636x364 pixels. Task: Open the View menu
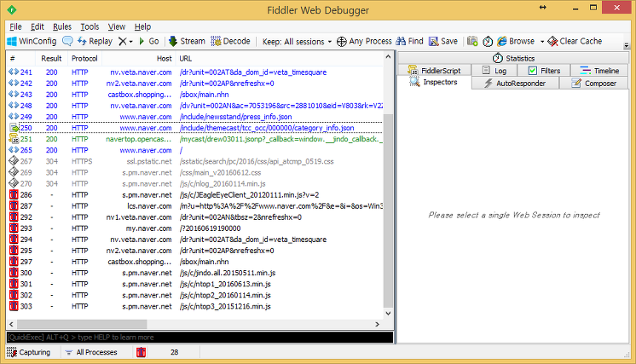pyautogui.click(x=117, y=26)
